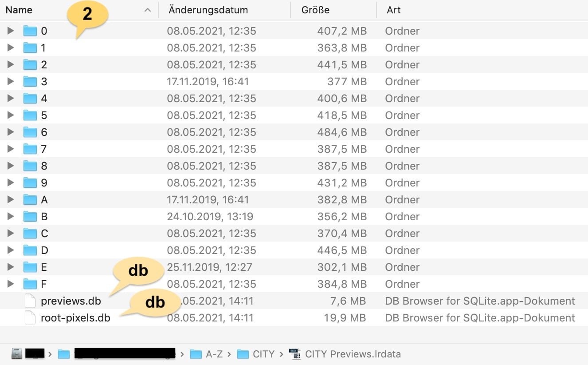Expand the folder 5 disclosure arrow
This screenshot has height=365, width=588.
(x=11, y=115)
